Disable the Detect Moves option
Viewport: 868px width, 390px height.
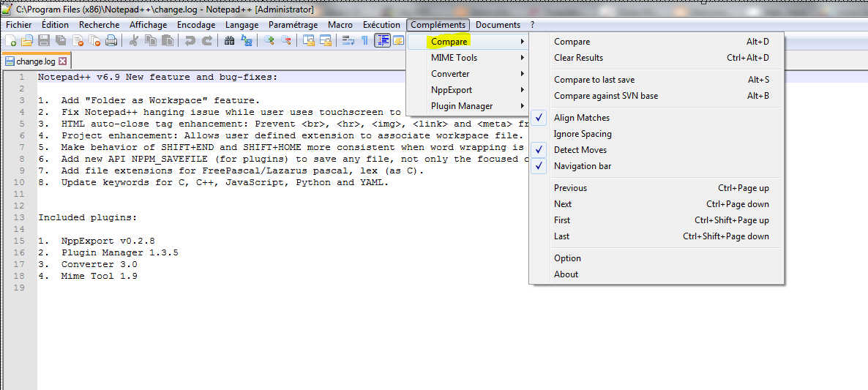tap(580, 150)
